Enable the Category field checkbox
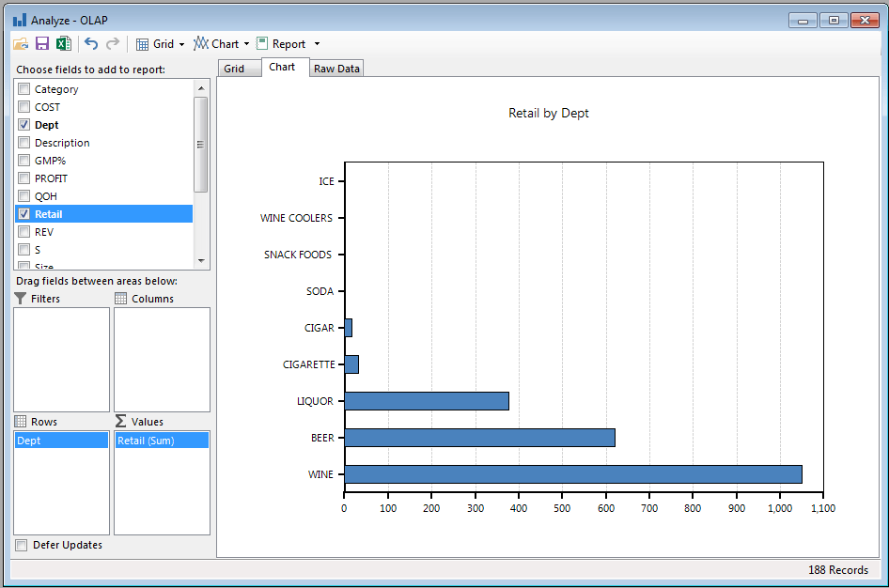Image resolution: width=889 pixels, height=588 pixels. (23, 88)
